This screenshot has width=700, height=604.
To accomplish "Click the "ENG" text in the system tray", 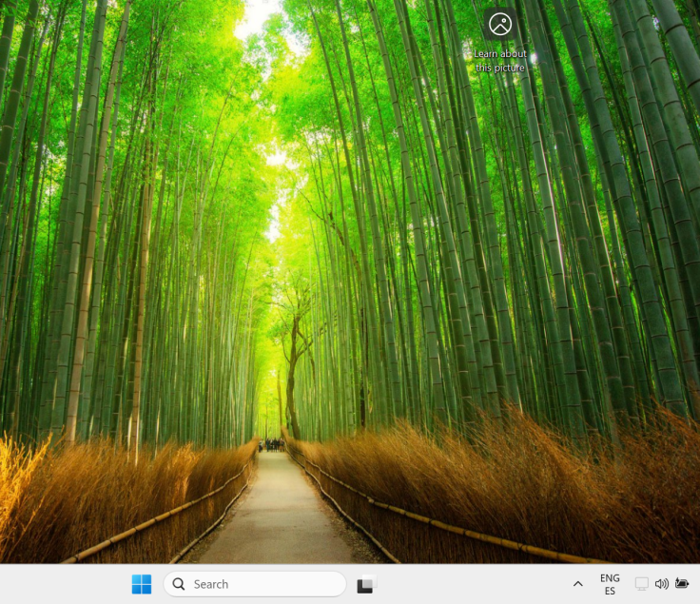I will tap(610, 577).
